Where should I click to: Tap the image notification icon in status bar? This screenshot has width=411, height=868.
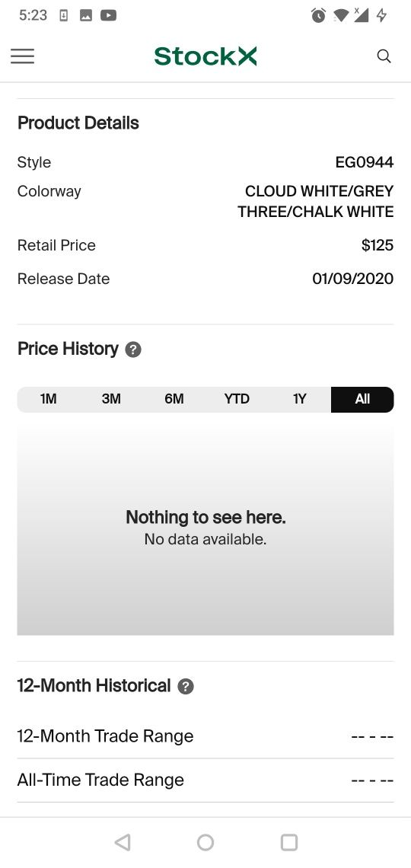(x=86, y=15)
